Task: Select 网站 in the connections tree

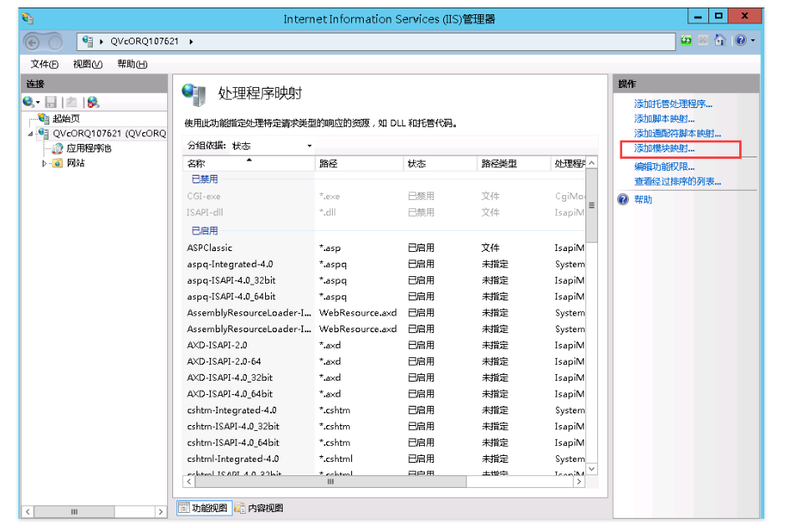Action: (75, 163)
